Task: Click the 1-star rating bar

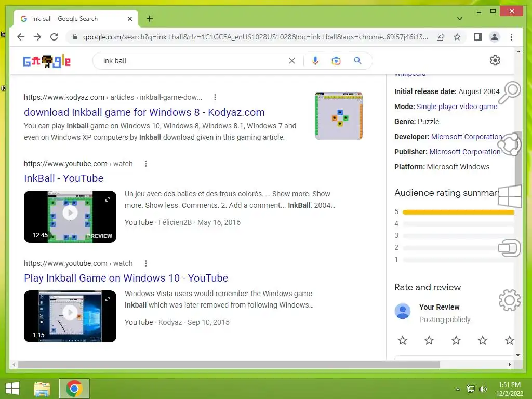Action: point(458,260)
